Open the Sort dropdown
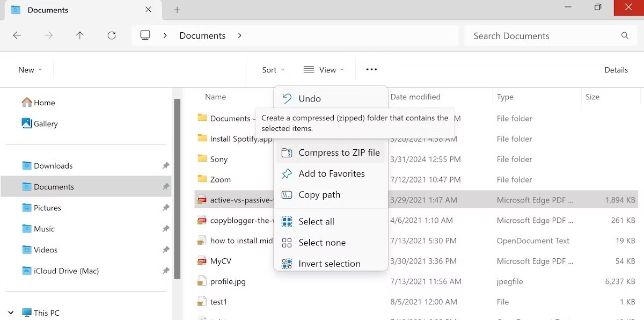 [273, 70]
